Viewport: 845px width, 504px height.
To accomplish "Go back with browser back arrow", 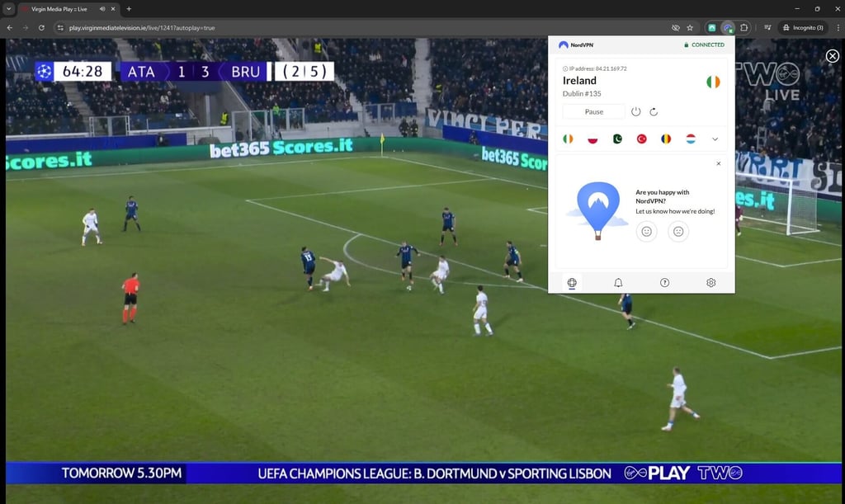I will [x=10, y=27].
